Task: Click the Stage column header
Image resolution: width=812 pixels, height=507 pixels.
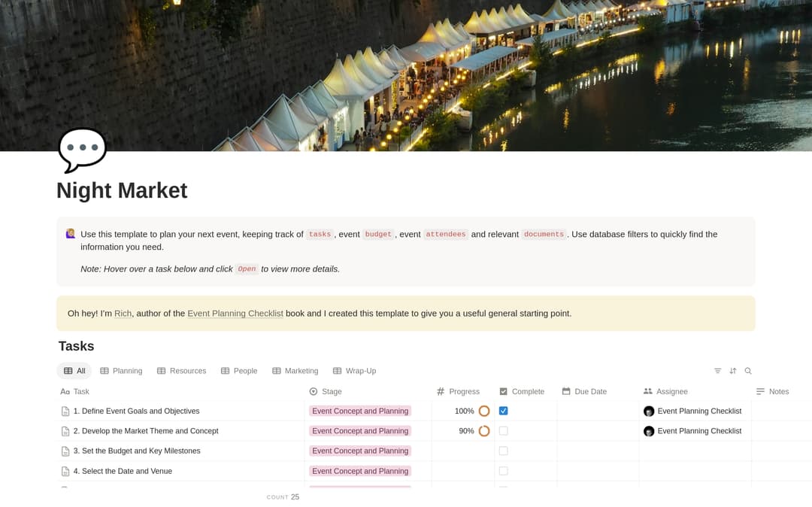Action: tap(326, 391)
